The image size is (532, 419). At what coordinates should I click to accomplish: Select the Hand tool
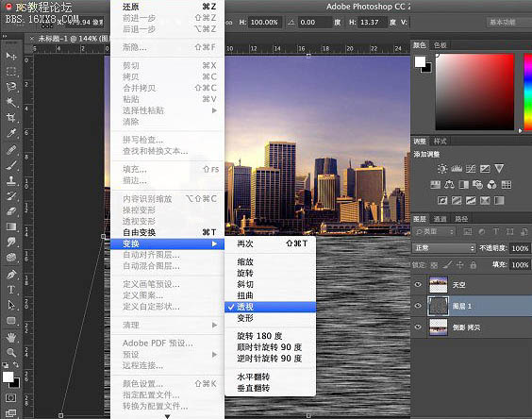[x=11, y=337]
